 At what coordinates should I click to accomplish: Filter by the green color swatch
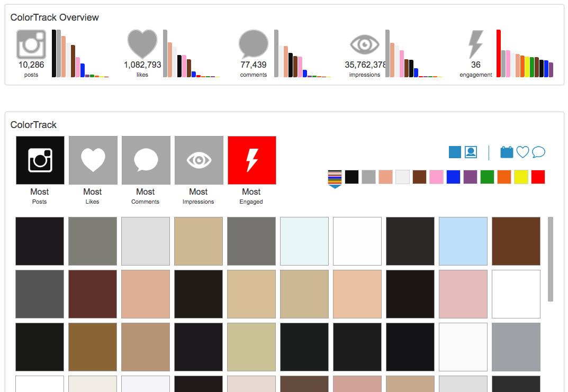pos(487,177)
